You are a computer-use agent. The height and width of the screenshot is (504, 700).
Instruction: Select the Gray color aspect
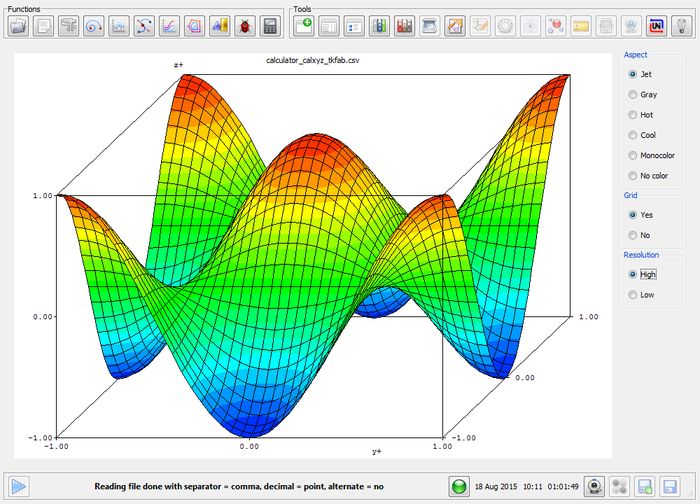pyautogui.click(x=643, y=95)
